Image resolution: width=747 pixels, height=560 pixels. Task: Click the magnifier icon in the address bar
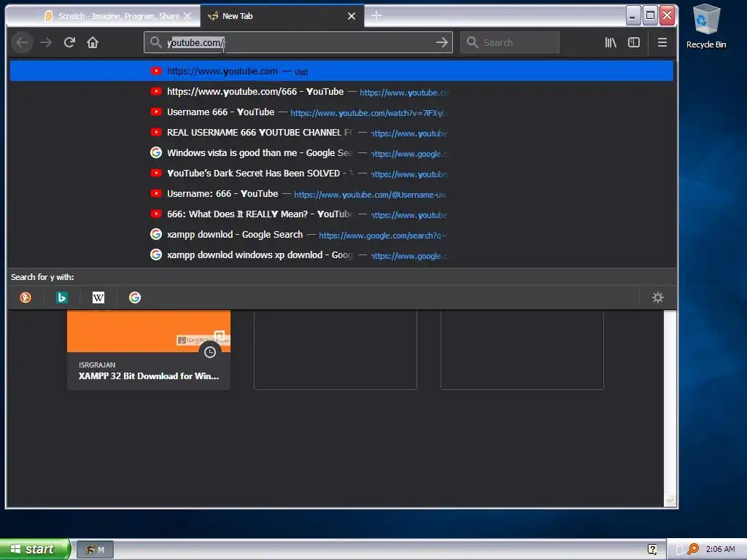click(155, 42)
